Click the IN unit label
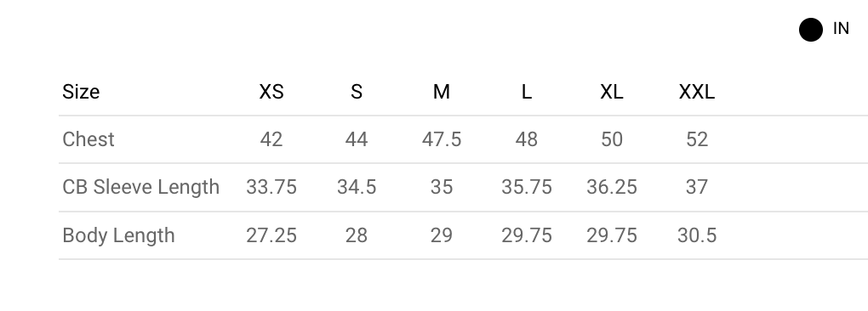 [841, 29]
